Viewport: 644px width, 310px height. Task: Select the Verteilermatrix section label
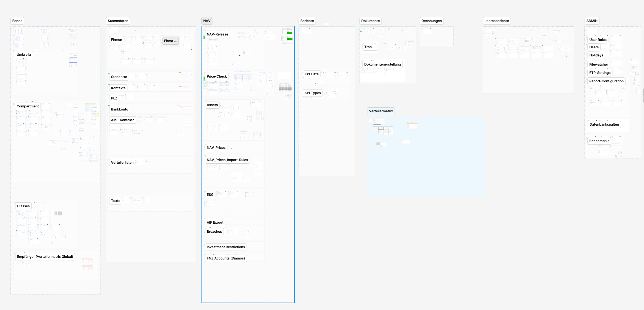[380, 111]
